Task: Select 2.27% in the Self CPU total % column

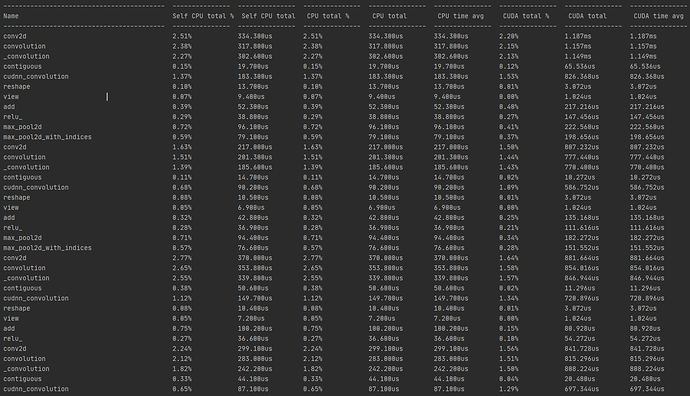Action: point(182,56)
